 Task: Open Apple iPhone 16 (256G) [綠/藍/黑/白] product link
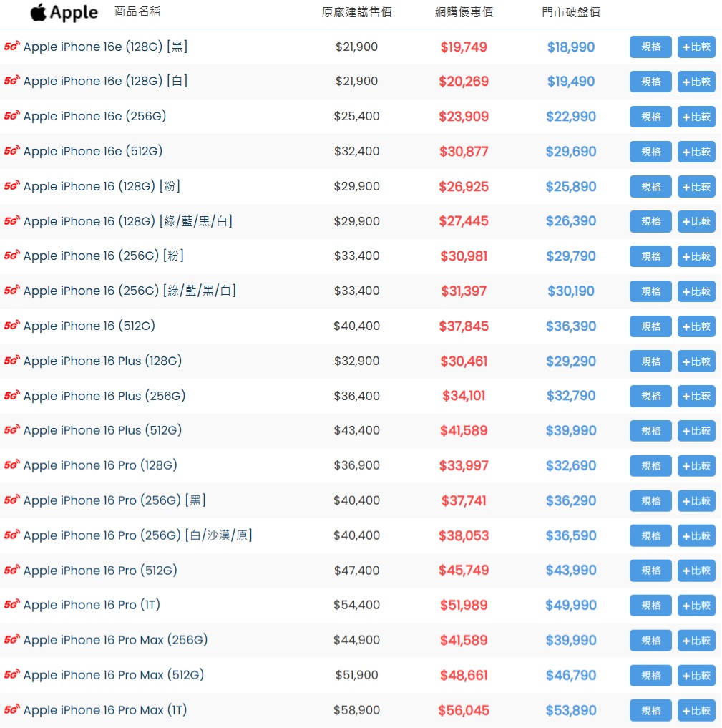[130, 291]
